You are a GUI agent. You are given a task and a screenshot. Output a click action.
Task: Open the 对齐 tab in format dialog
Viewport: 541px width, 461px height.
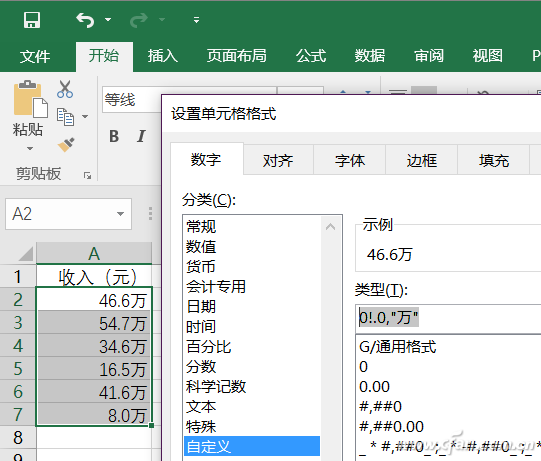pos(278,160)
